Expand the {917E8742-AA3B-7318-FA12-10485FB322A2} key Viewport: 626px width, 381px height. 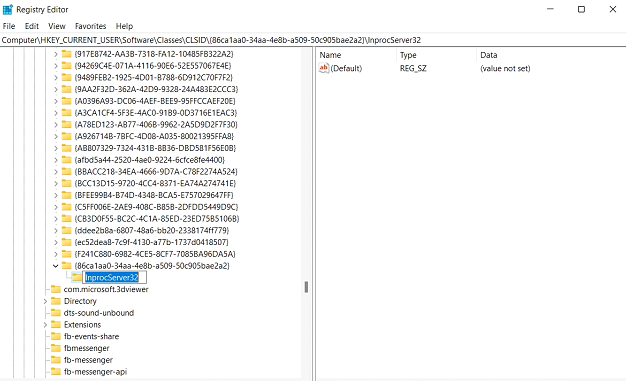[56, 54]
